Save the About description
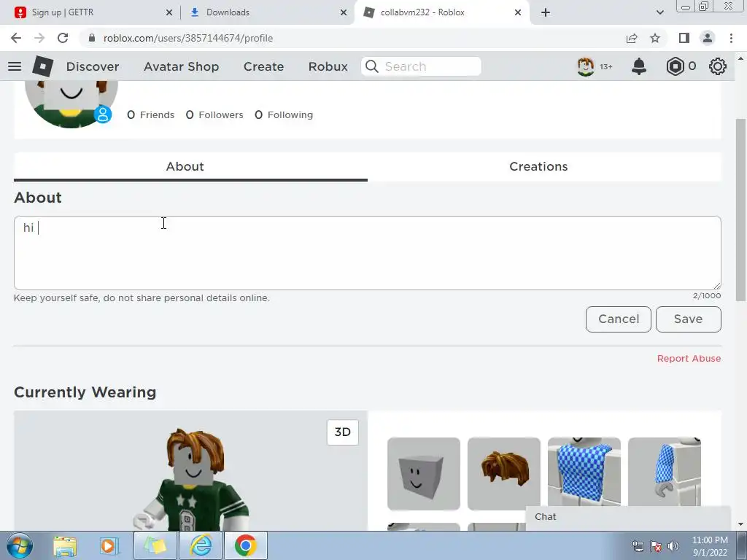 pyautogui.click(x=689, y=319)
